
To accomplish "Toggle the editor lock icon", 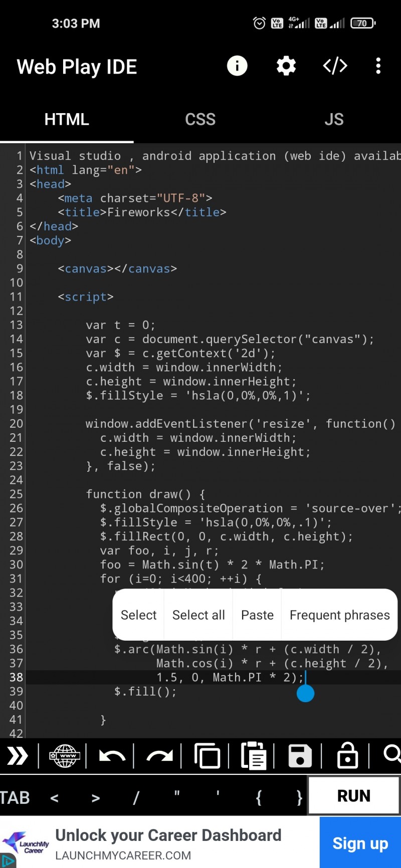I will point(347,755).
